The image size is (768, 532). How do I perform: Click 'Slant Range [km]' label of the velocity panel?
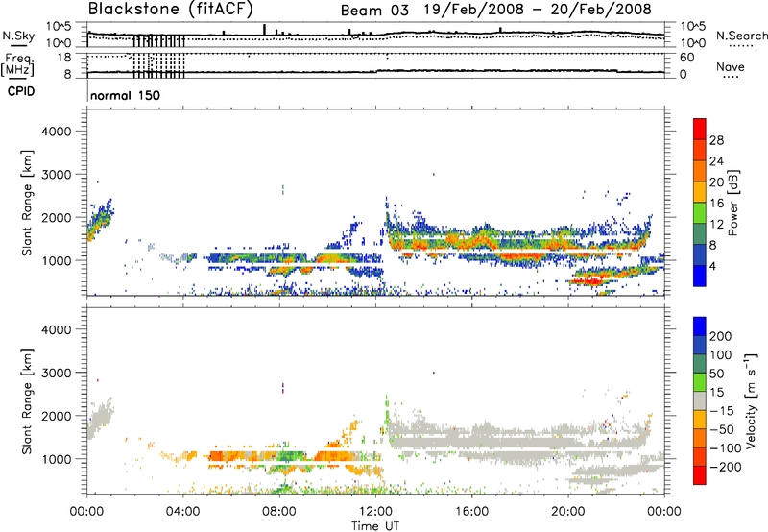tap(27, 401)
